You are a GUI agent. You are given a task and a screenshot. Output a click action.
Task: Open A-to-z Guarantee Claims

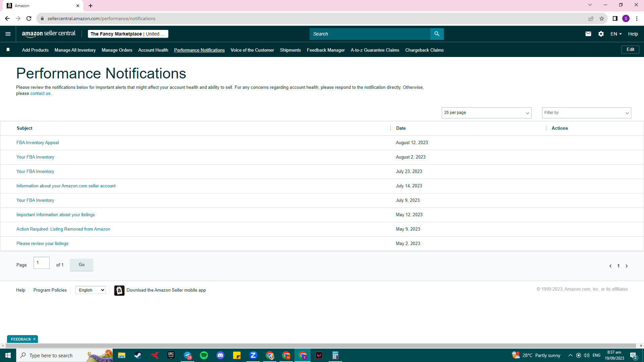tap(375, 50)
